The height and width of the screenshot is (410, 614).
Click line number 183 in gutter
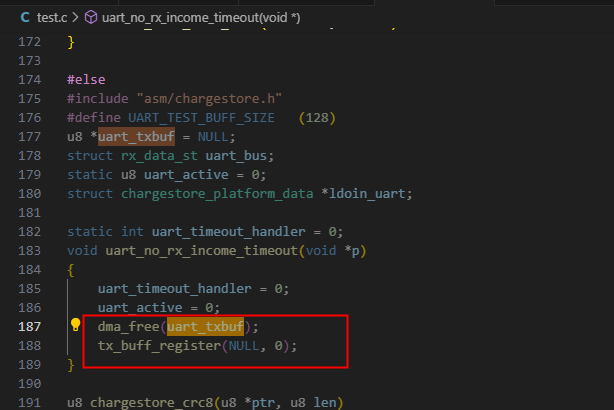(x=30, y=251)
